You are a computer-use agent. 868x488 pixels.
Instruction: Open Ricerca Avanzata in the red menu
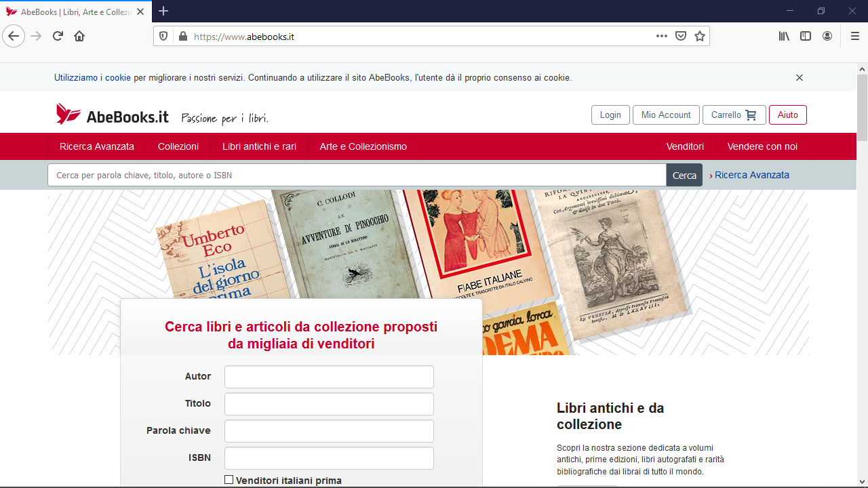(x=97, y=146)
